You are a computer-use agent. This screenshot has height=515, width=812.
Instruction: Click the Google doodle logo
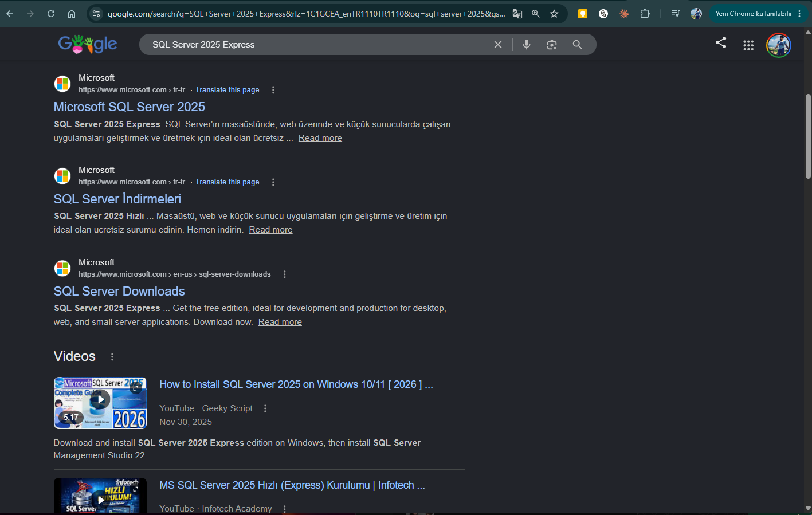pyautogui.click(x=88, y=44)
